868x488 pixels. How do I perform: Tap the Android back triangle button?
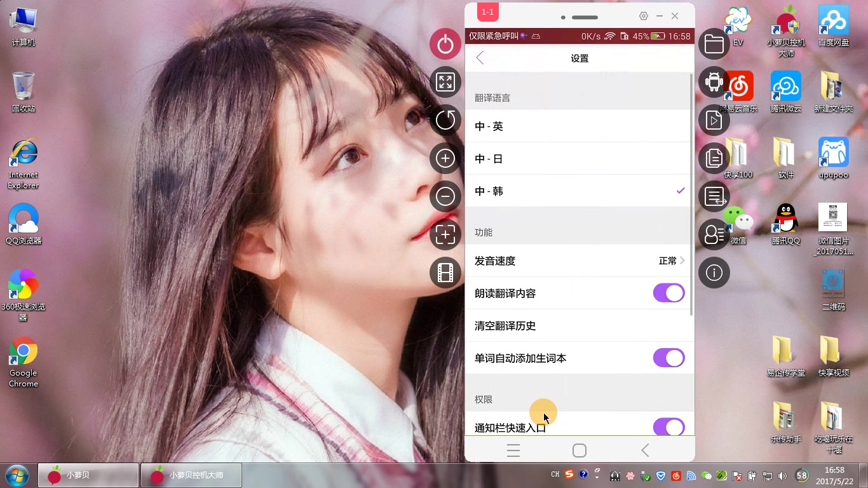(x=645, y=451)
